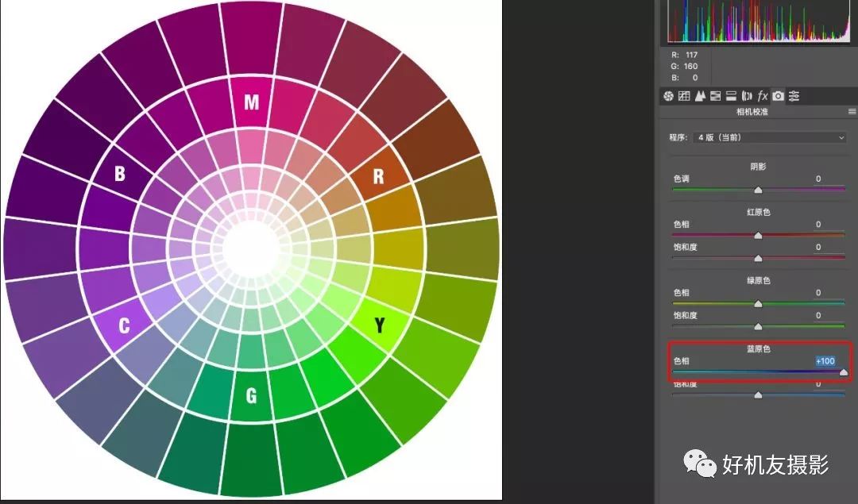Click the 'R: 117' readout
The width and height of the screenshot is (858, 504).
(685, 55)
